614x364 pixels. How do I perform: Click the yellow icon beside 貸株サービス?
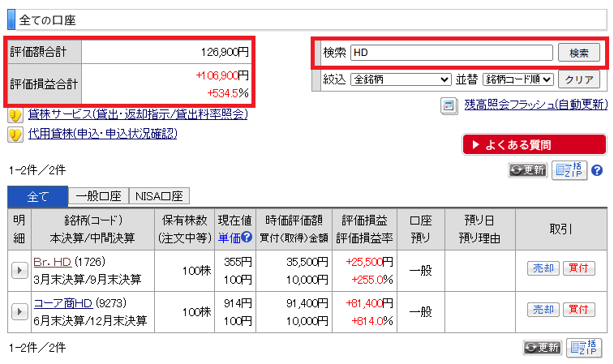(15, 114)
